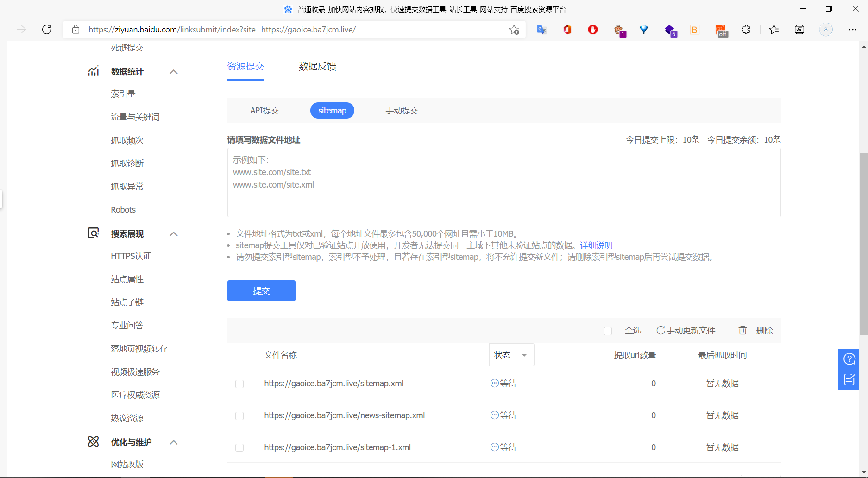Screen dimensions: 868x478
Task: Open 流量与关键词 in the sidebar
Action: coord(135,117)
